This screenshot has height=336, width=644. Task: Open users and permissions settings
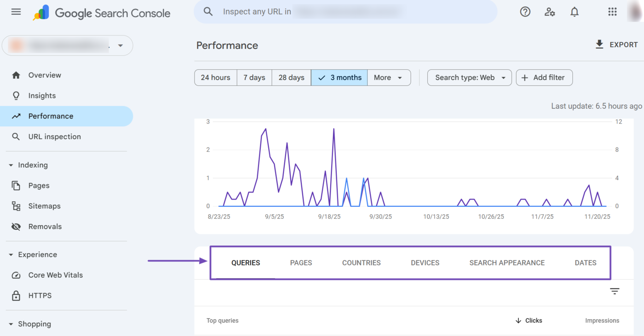[x=549, y=11]
